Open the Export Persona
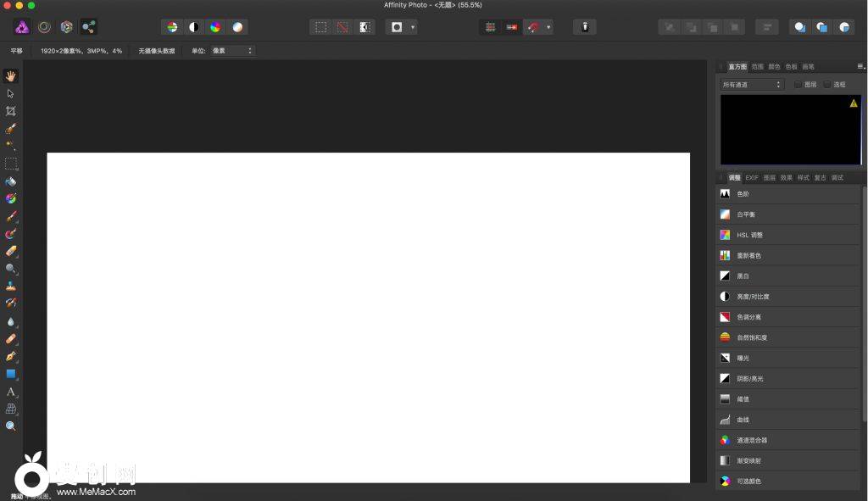868x501 pixels. [x=88, y=27]
